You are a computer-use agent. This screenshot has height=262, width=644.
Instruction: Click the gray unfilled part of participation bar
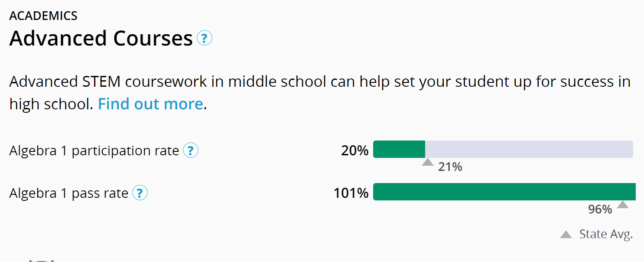[529, 150]
